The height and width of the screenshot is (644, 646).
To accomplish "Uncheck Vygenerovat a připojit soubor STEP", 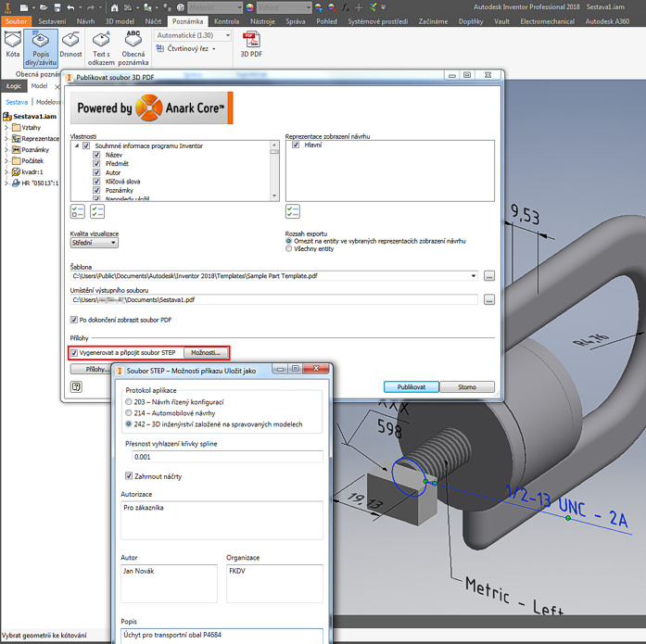I will (75, 353).
